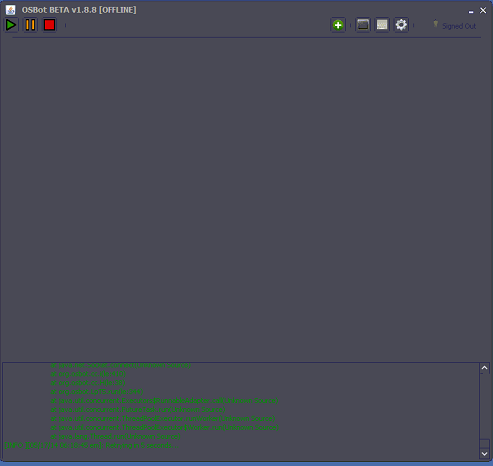Stop the script with the red square
This screenshot has width=493, height=466.
pos(50,25)
